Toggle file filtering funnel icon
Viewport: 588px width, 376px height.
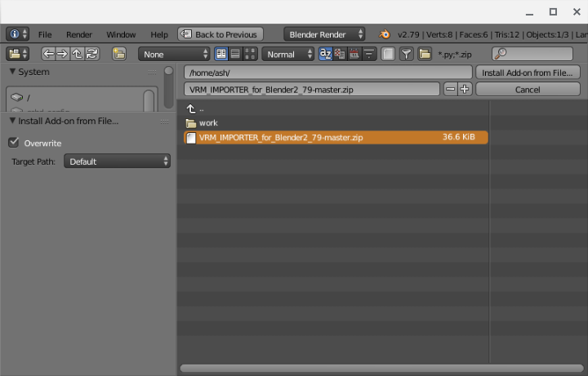tap(407, 54)
